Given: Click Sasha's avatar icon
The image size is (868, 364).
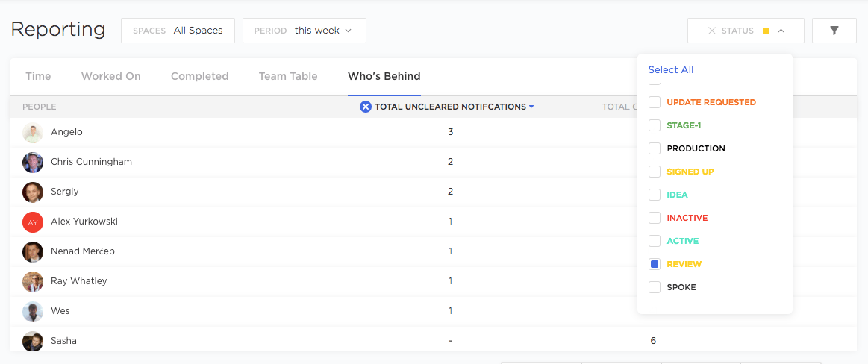Looking at the screenshot, I should (x=33, y=341).
